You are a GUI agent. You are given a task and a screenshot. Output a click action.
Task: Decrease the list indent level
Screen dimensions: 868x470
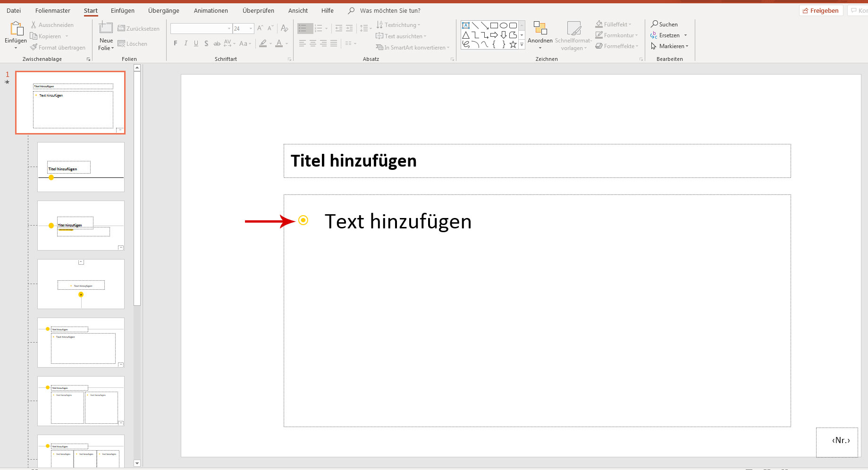339,28
